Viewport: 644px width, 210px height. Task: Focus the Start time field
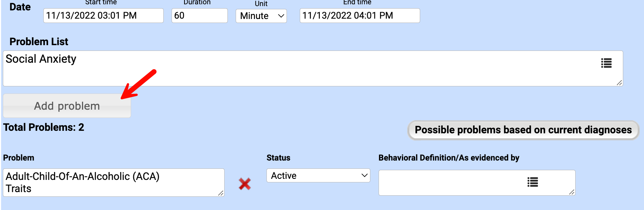(x=103, y=16)
